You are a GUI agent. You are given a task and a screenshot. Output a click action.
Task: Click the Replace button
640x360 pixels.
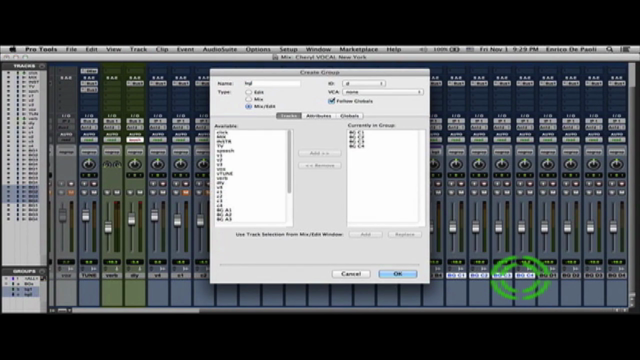tap(404, 234)
